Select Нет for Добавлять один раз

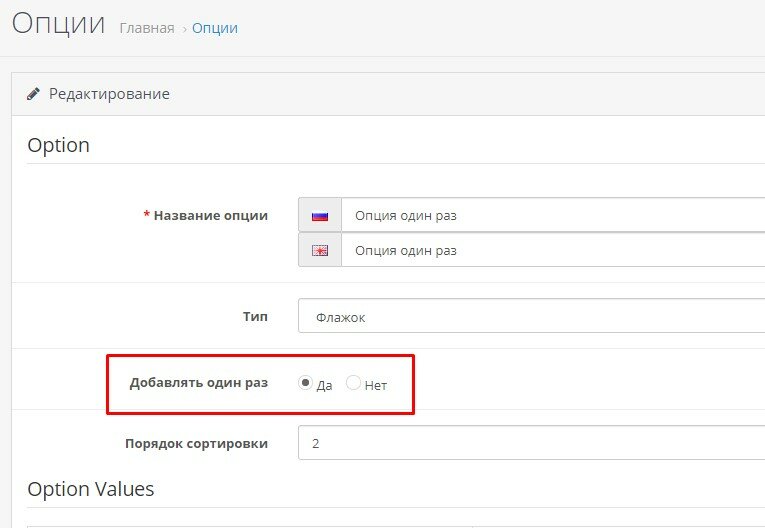(x=353, y=383)
